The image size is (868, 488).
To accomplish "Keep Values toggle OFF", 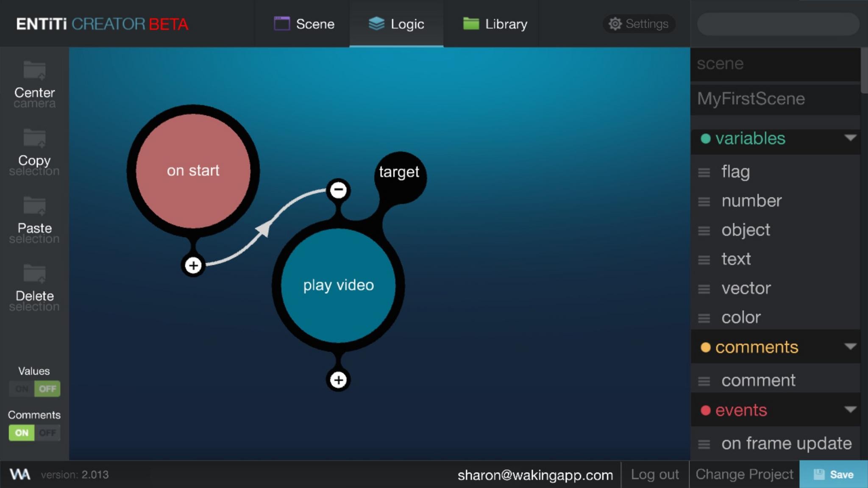I will tap(47, 389).
